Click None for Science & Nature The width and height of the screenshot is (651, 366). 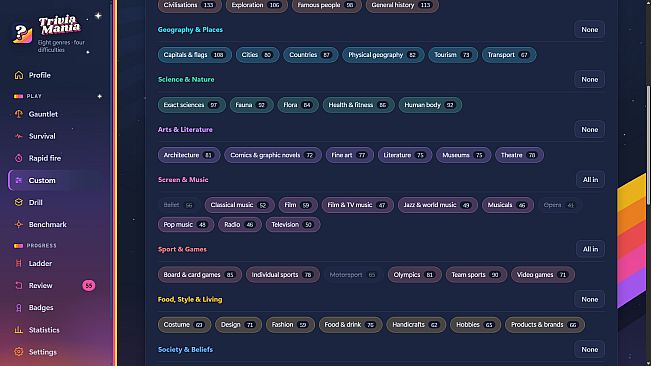point(590,79)
